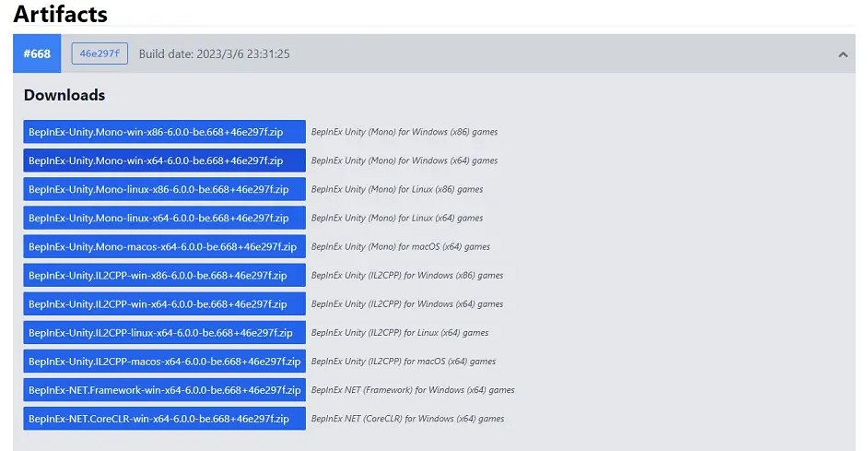This screenshot has width=868, height=451.
Task: Download BepInEx NET Framework win-x64 zip
Action: (164, 389)
